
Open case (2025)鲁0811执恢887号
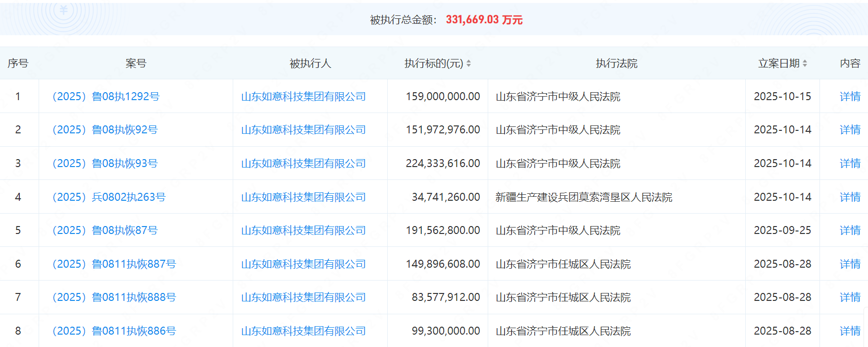(114, 264)
